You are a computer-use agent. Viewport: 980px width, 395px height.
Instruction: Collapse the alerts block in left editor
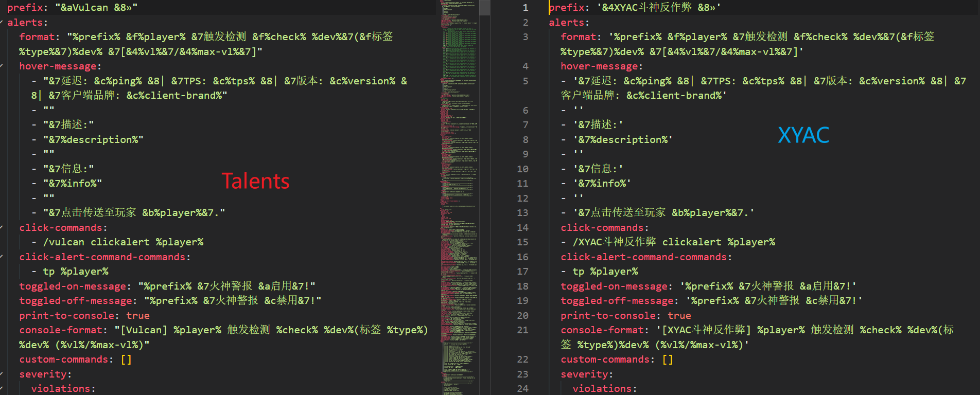point(2,23)
